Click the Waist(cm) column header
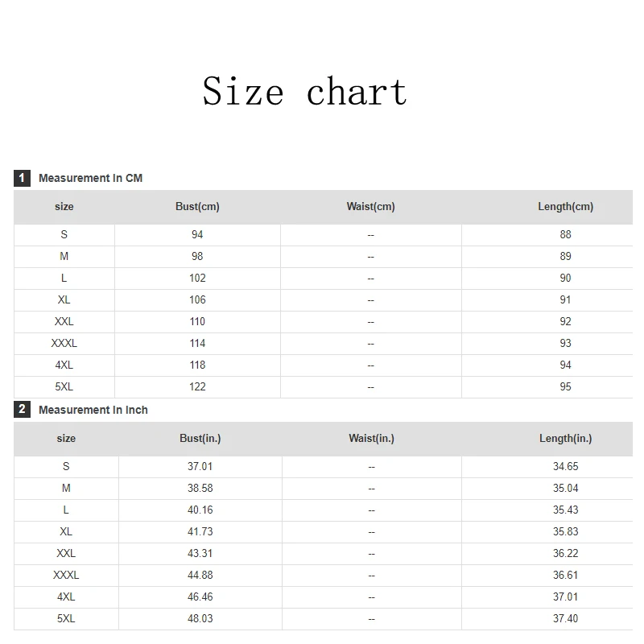The width and height of the screenshot is (644, 644). (370, 207)
